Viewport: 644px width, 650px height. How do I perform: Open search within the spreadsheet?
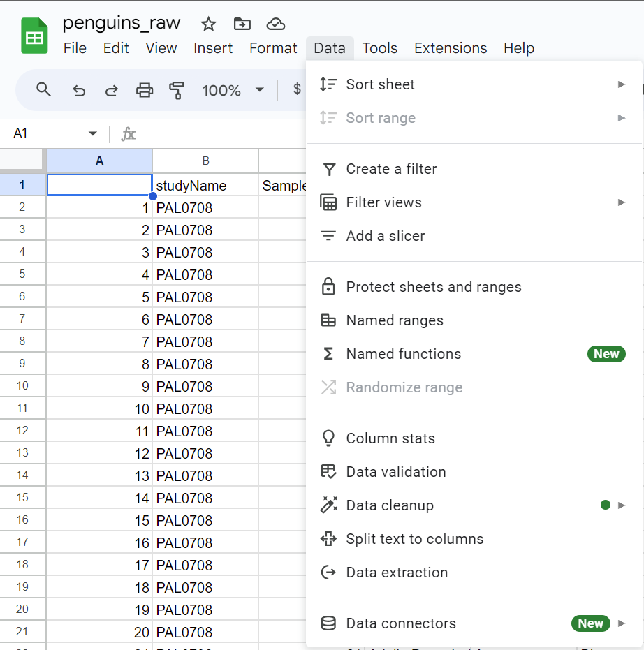pos(43,90)
